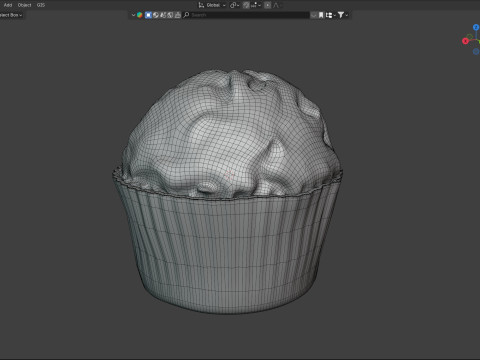The height and width of the screenshot is (360, 480).
Task: Click the fourth filter icon before search
Action: point(170,15)
